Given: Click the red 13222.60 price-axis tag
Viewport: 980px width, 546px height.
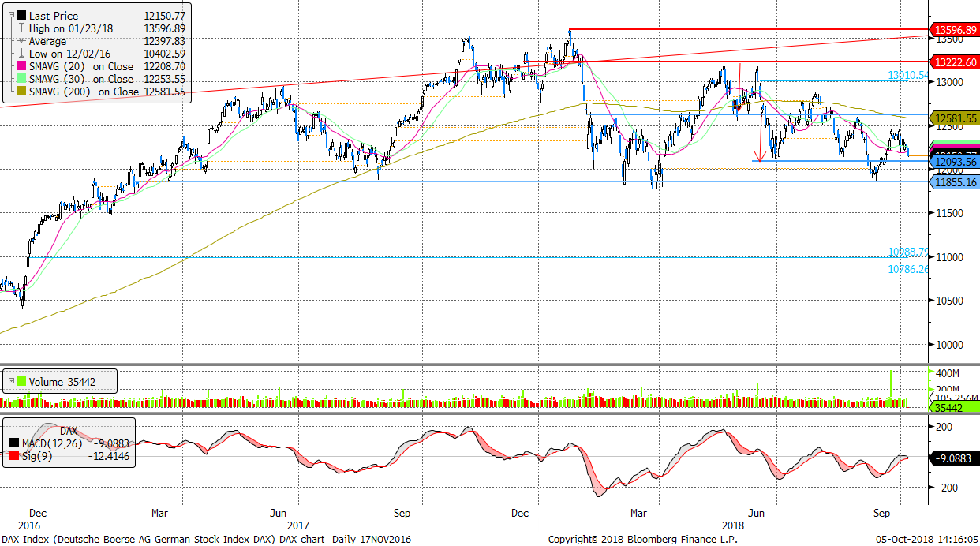Looking at the screenshot, I should click(x=956, y=62).
